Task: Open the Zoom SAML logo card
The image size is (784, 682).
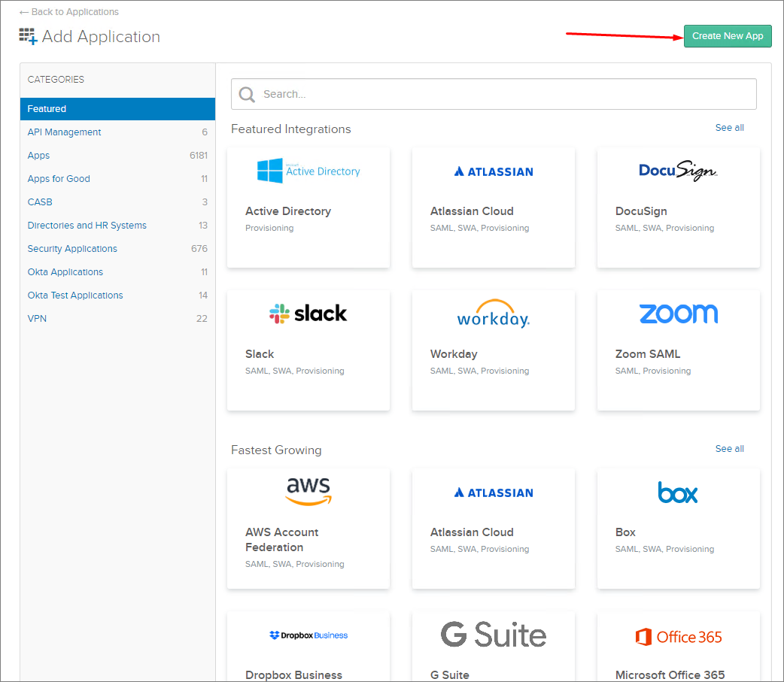Action: pos(679,314)
